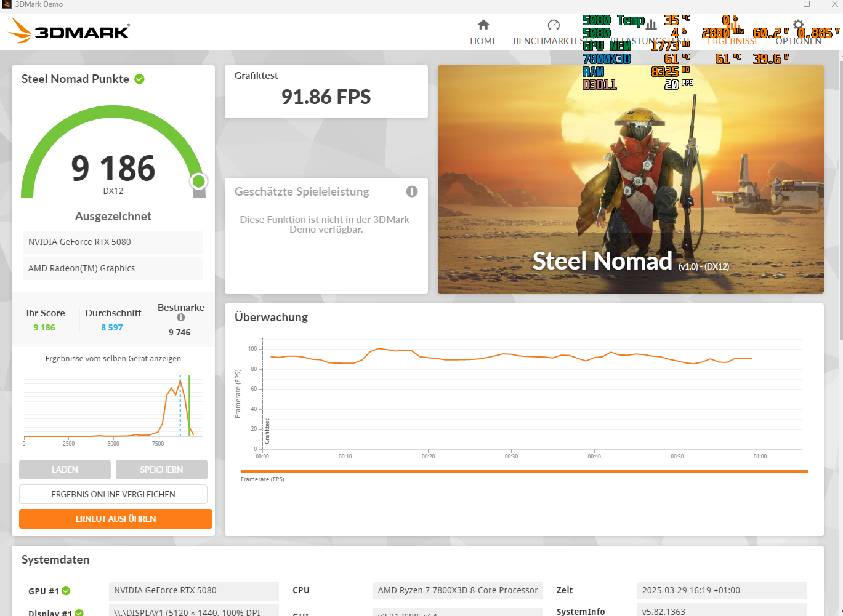Viewport: 843px width, 616px height.
Task: Click the NVIDIA GeForce RTX 5080 score entry
Action: pos(113,242)
